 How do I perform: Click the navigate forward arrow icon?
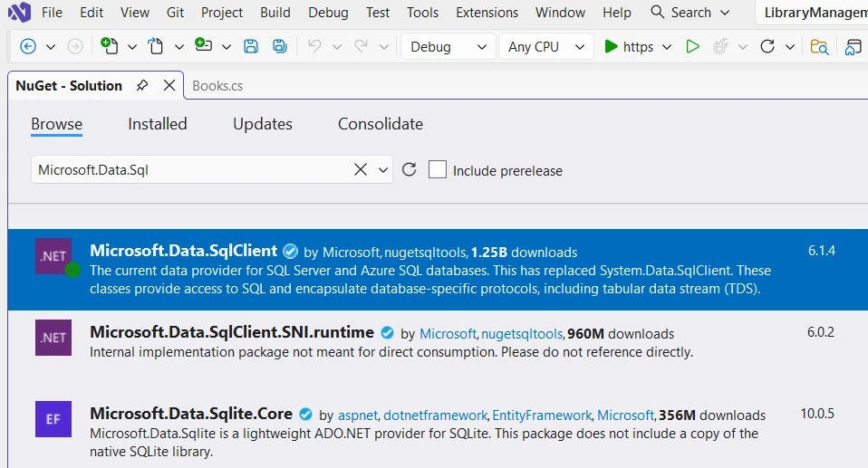(x=74, y=47)
